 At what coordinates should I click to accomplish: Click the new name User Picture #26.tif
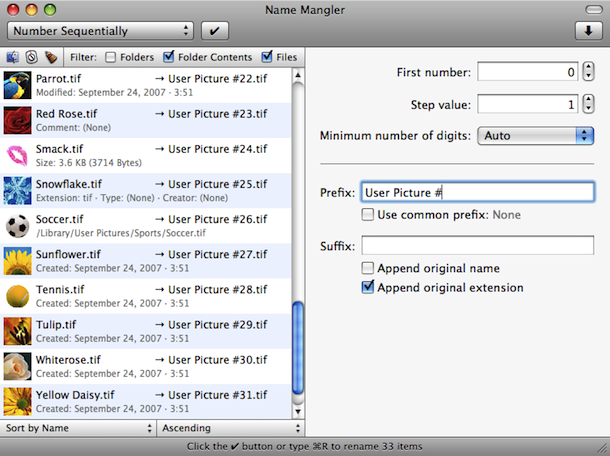(x=217, y=219)
